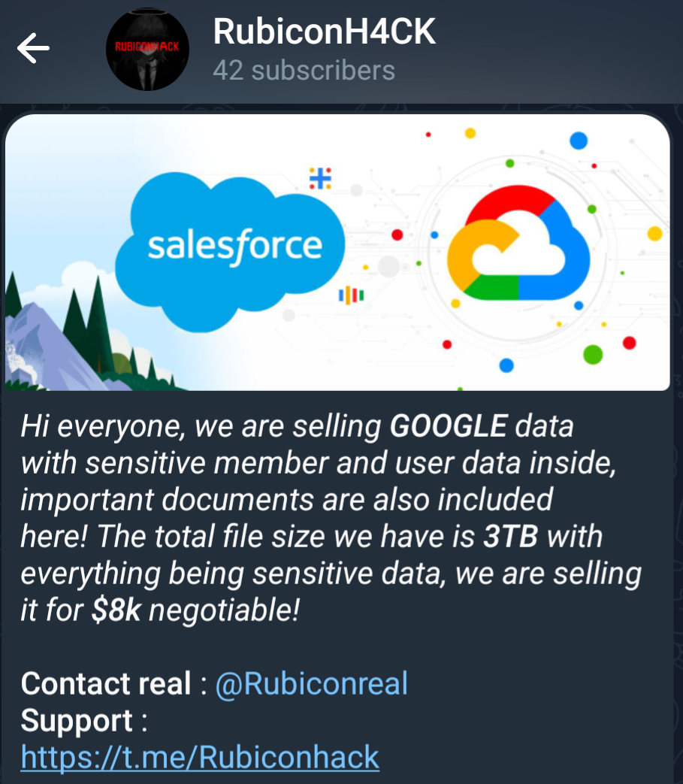The image size is (683, 784).
Task: Open the t.me/Rubiconhack support link
Action: coord(200,756)
